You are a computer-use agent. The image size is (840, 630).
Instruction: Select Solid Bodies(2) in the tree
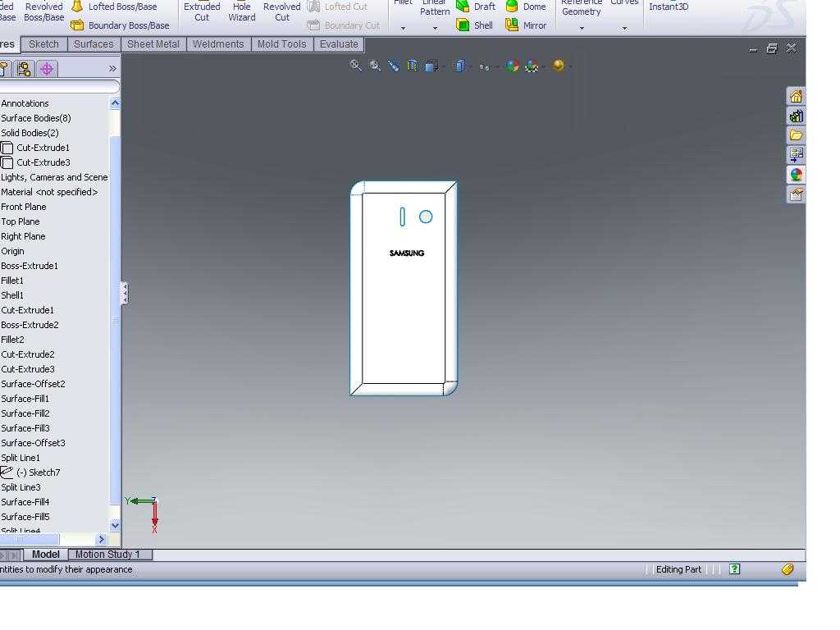coord(30,133)
